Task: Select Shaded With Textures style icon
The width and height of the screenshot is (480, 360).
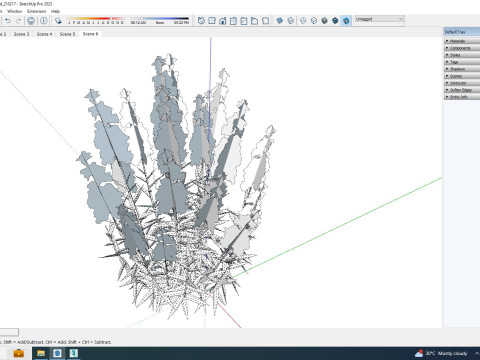Action: tap(335, 21)
